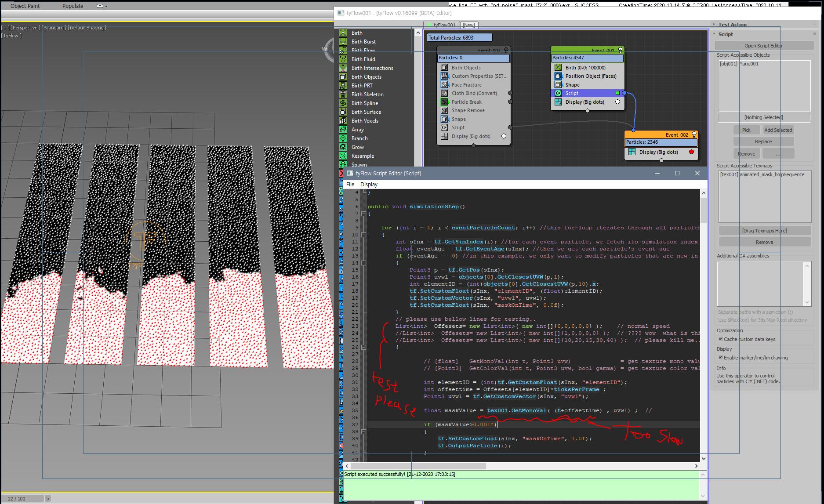Collapse the simulationStep code block fold
The width and height of the screenshot is (824, 504).
(x=363, y=214)
